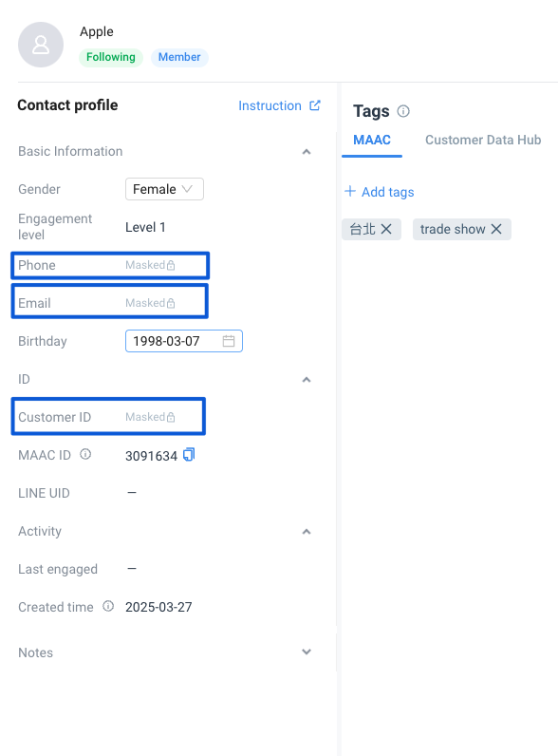558x756 pixels.
Task: Click the Add tags link
Action: 380,192
